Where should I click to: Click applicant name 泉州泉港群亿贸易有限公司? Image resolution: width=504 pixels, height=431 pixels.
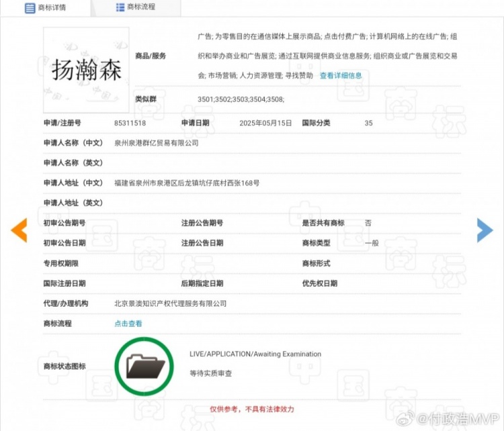pyautogui.click(x=157, y=143)
